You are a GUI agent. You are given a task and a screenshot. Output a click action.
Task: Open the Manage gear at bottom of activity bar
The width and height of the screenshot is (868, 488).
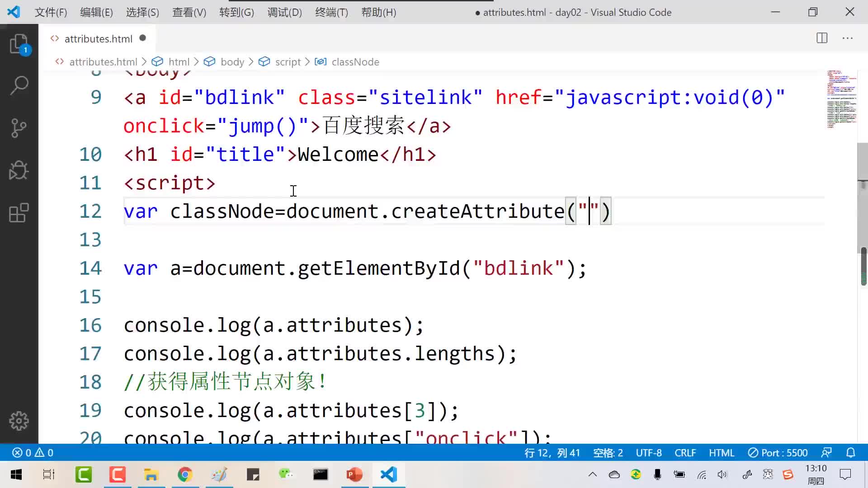(19, 421)
